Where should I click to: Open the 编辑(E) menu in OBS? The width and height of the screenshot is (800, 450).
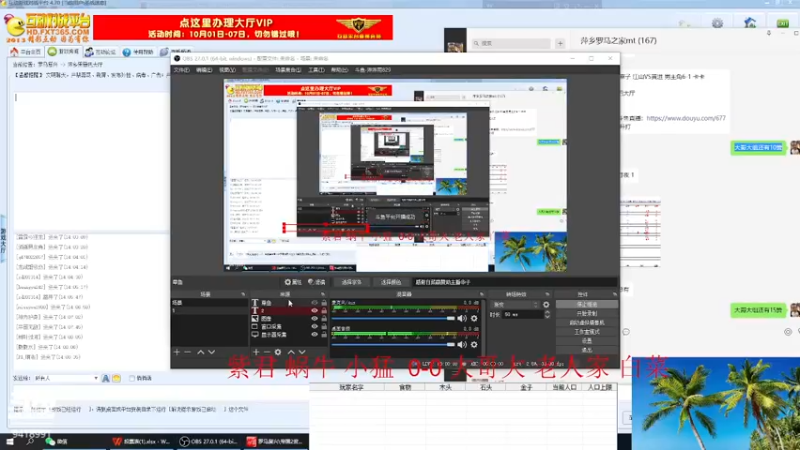204,70
